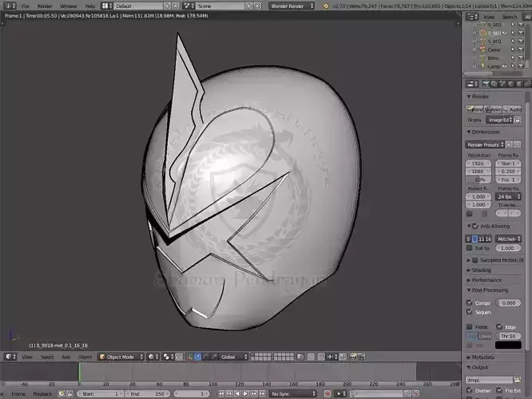This screenshot has height=399, width=532.
Task: Switch to the Scene properties tab
Action: (502, 84)
